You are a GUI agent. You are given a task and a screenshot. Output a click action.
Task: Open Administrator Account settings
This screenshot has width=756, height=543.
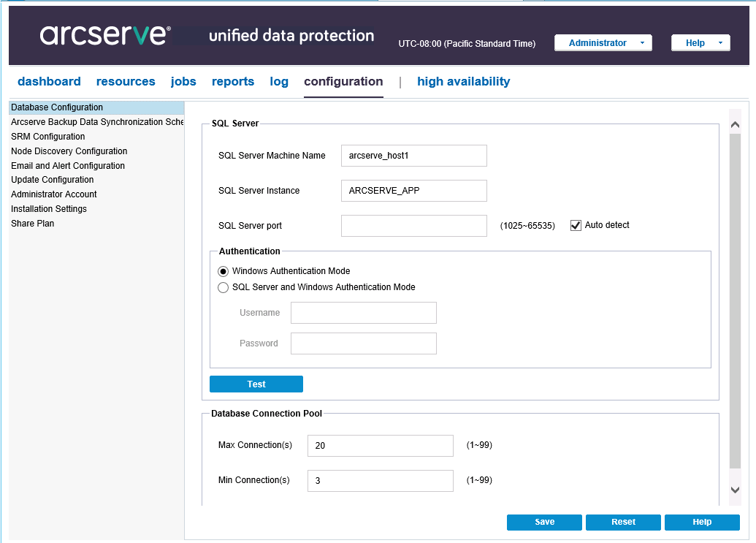(x=96, y=194)
